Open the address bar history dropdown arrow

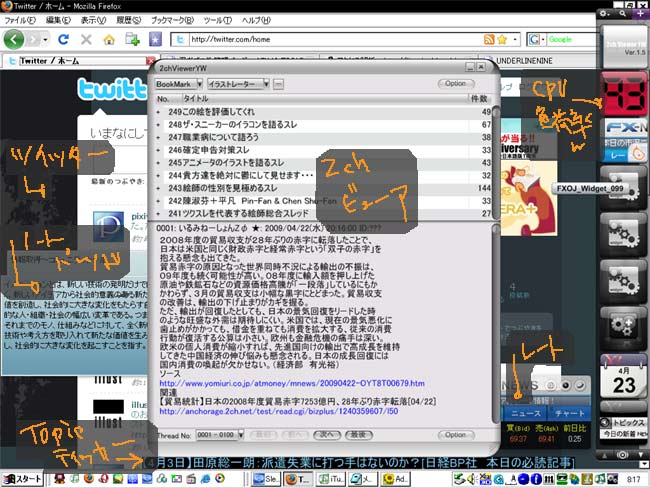[x=515, y=39]
